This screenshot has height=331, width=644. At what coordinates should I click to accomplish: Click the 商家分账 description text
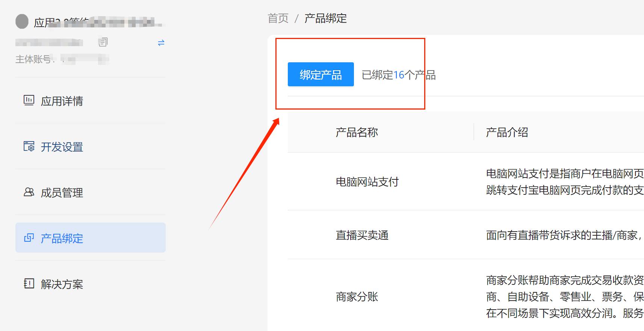[x=565, y=296]
